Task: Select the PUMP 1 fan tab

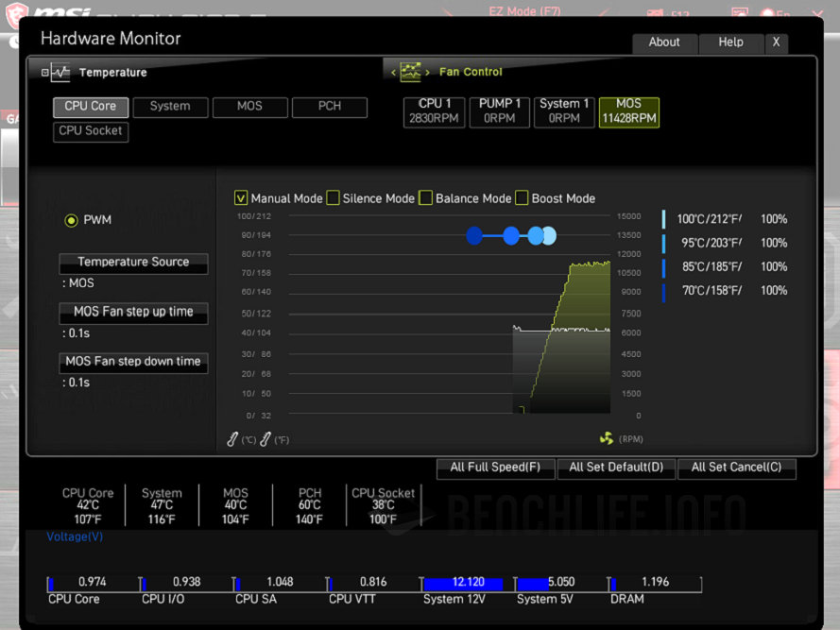Action: click(x=500, y=111)
